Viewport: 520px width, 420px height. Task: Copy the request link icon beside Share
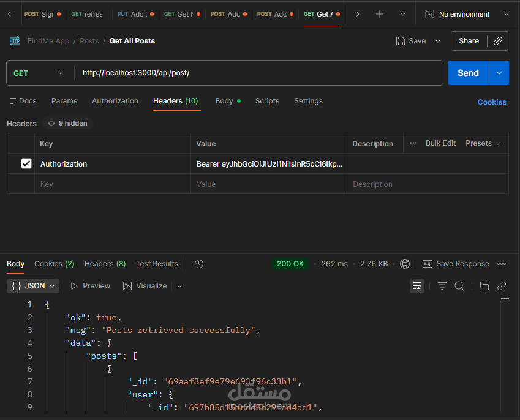point(498,41)
